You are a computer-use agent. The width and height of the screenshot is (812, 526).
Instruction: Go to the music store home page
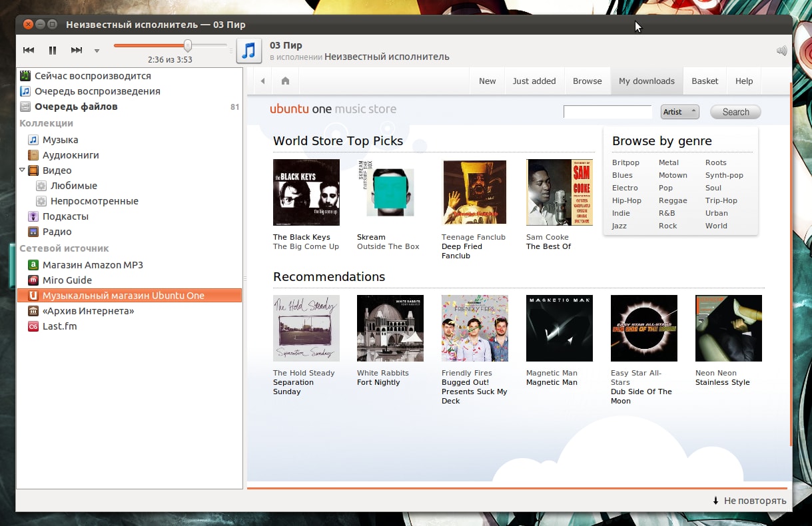click(x=285, y=81)
